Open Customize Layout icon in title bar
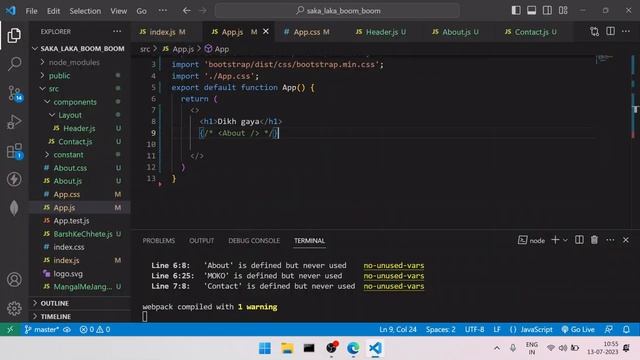Screen dimensions: 640x360 563,11
